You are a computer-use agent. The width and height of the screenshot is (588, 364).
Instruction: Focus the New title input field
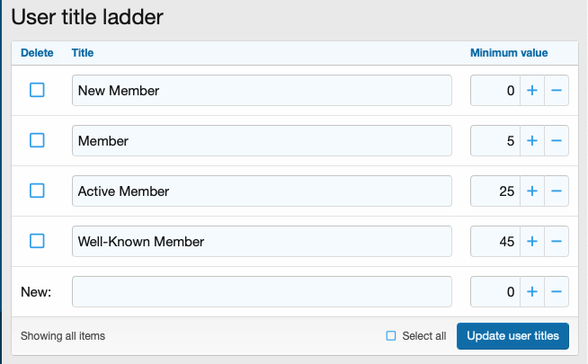pyautogui.click(x=262, y=292)
